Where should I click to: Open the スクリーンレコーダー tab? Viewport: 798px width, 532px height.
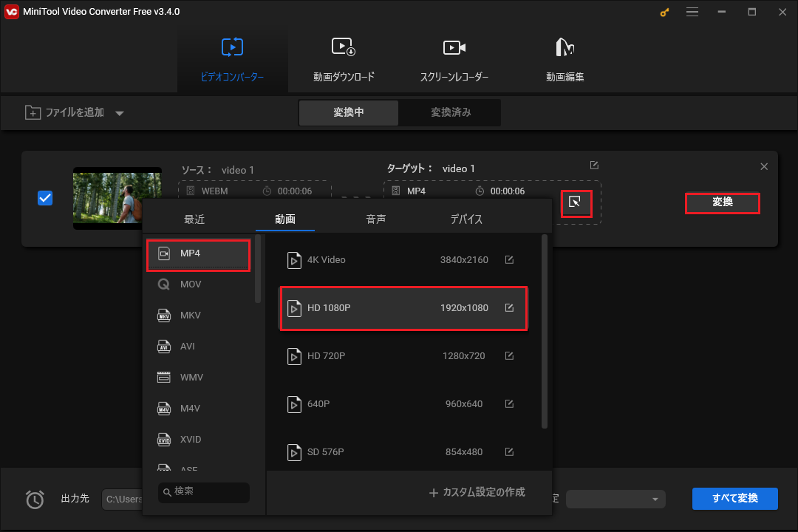[454, 60]
